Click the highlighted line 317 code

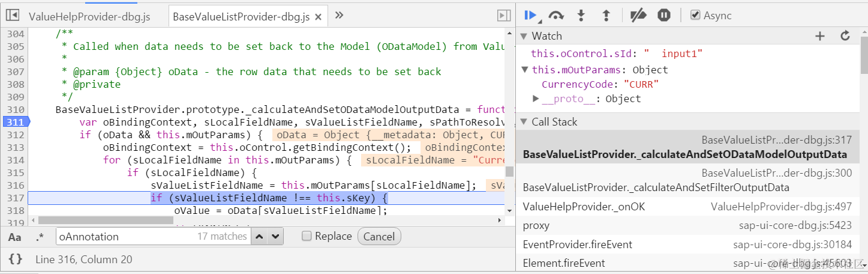click(x=269, y=198)
